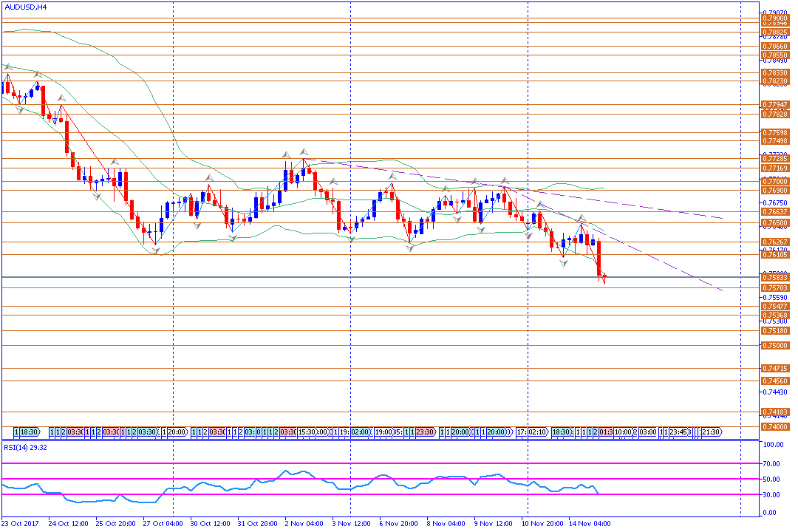Select the 0.76267 price level label
798x532 pixels.
click(775, 242)
